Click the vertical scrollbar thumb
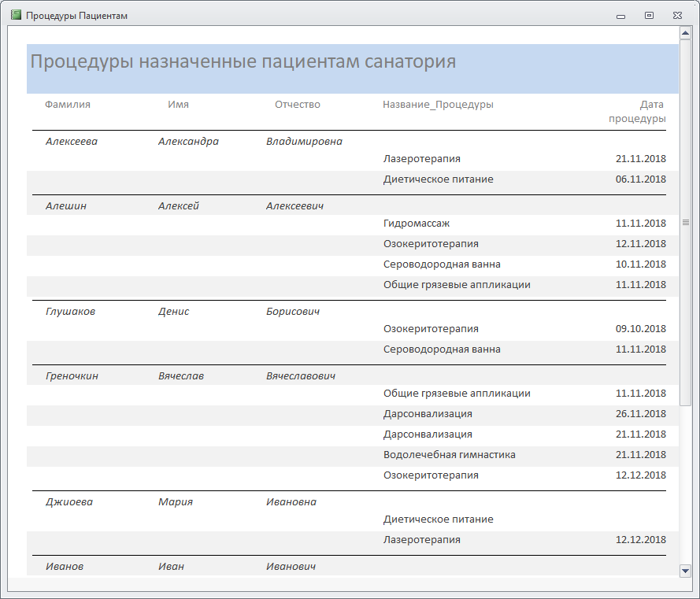 coord(685,222)
